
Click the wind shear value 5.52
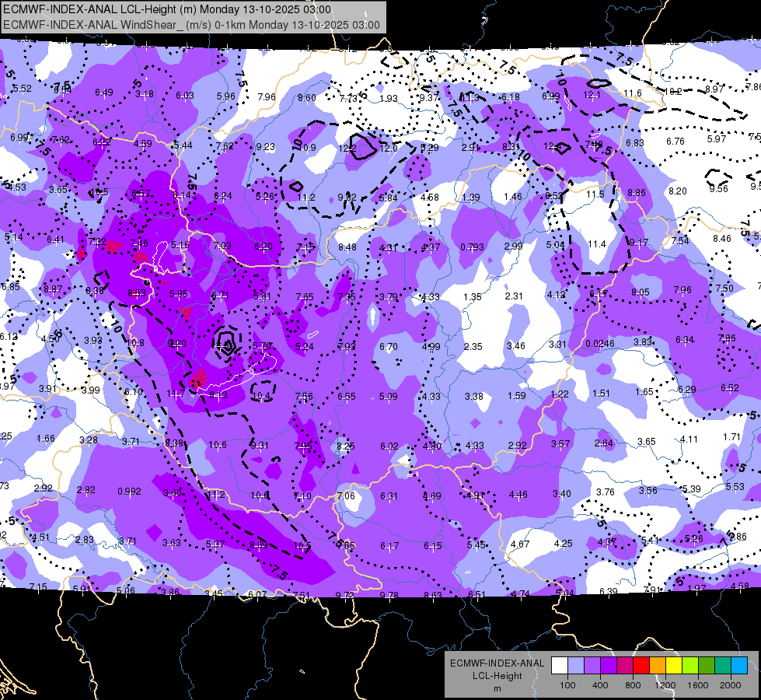tap(22, 89)
